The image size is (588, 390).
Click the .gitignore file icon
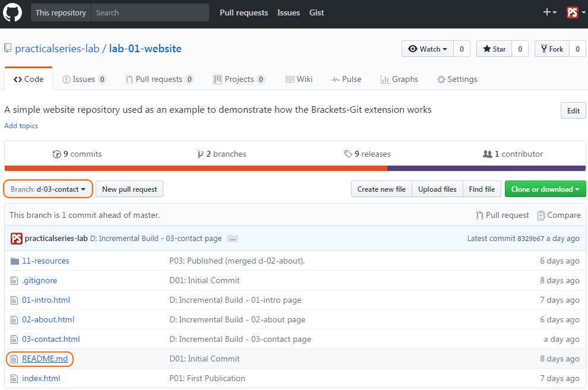coord(14,281)
